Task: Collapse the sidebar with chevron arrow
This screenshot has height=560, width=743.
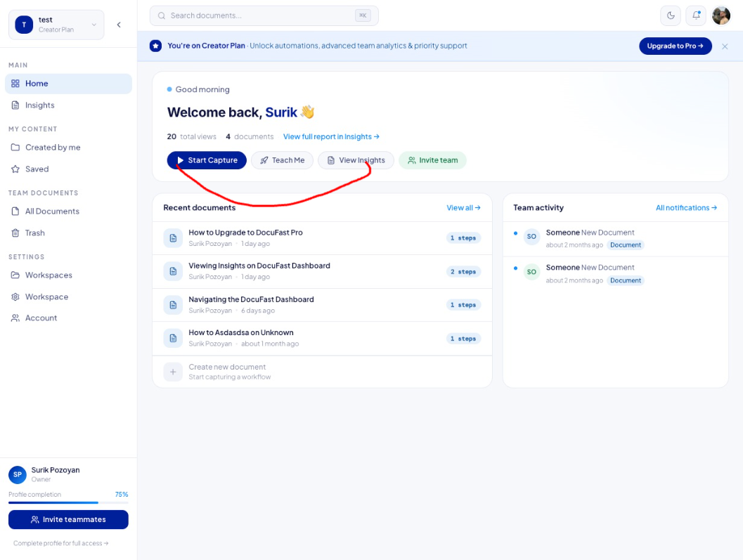Action: (119, 25)
